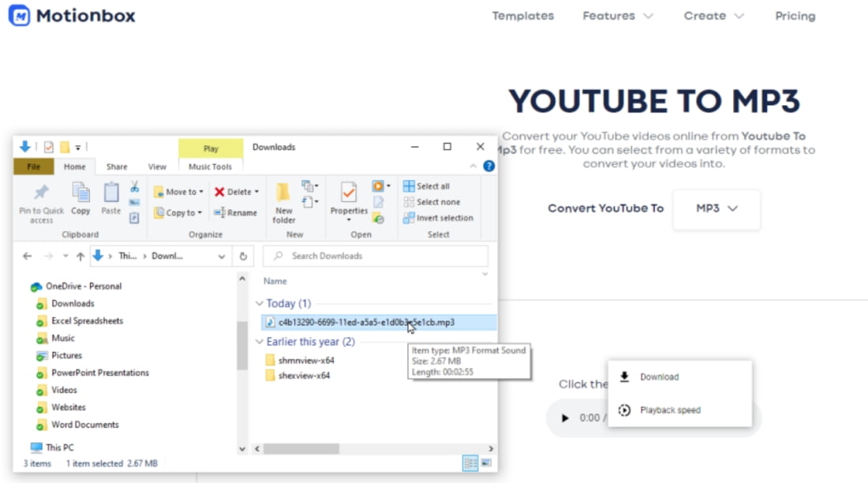The width and height of the screenshot is (868, 483).
Task: Switch to the Share ribbon tab
Action: [x=117, y=167]
